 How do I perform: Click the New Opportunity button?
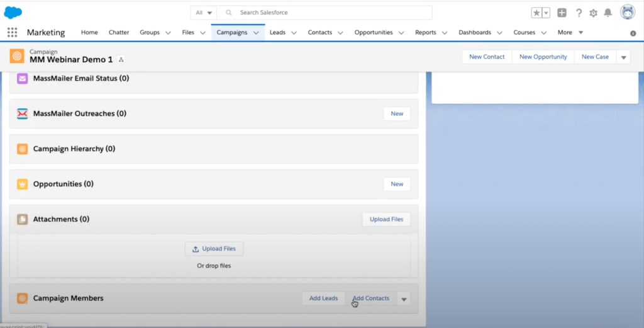click(x=543, y=57)
